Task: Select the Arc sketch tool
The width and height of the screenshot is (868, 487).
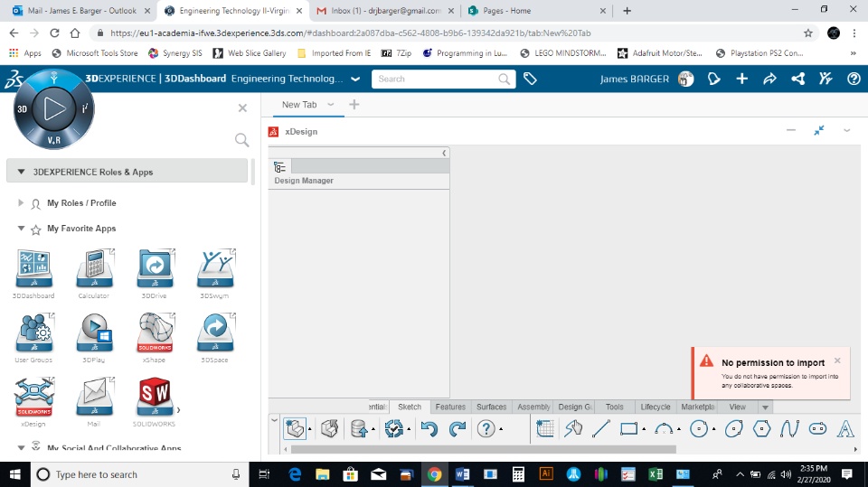Action: pos(664,429)
